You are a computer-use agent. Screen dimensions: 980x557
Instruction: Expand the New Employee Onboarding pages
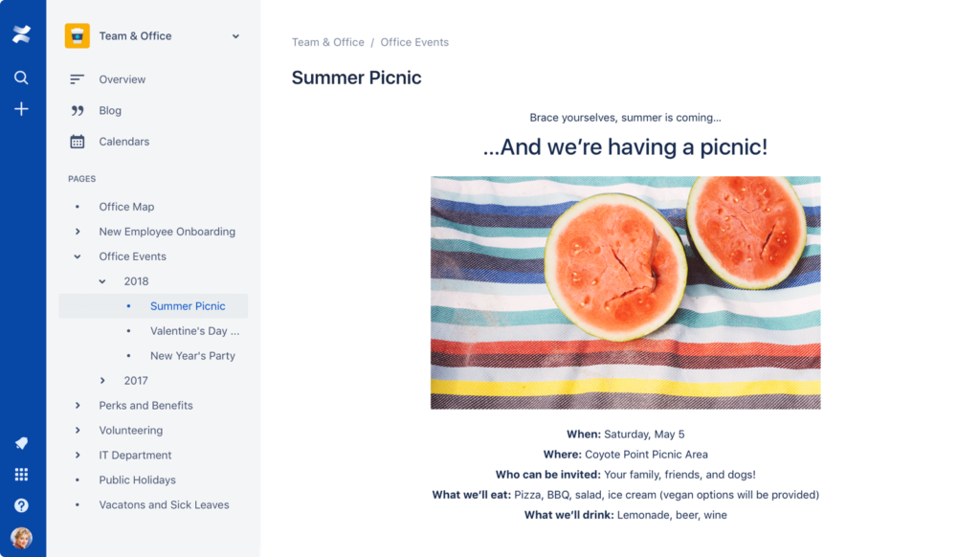pyautogui.click(x=78, y=232)
